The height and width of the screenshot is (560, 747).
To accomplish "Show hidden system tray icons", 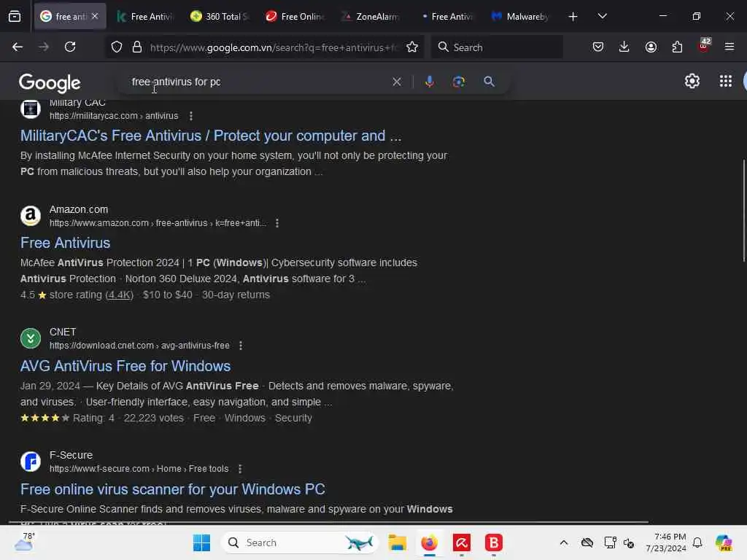I will [x=564, y=542].
